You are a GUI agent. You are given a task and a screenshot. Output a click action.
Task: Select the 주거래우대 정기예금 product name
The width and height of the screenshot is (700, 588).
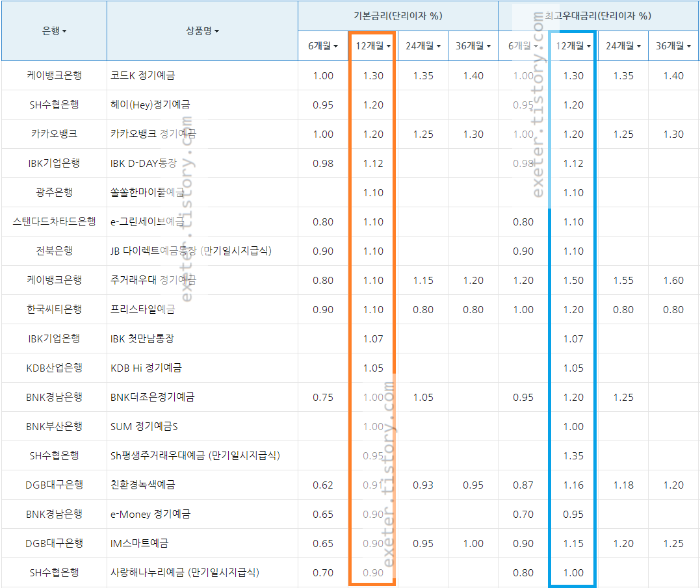pos(153,280)
